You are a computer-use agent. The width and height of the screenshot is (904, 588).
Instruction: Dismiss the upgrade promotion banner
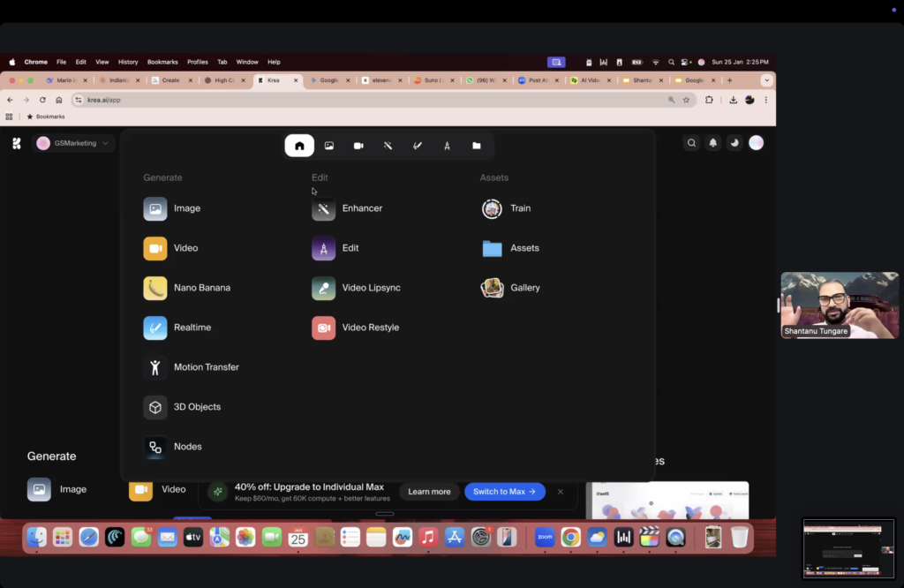coord(561,492)
